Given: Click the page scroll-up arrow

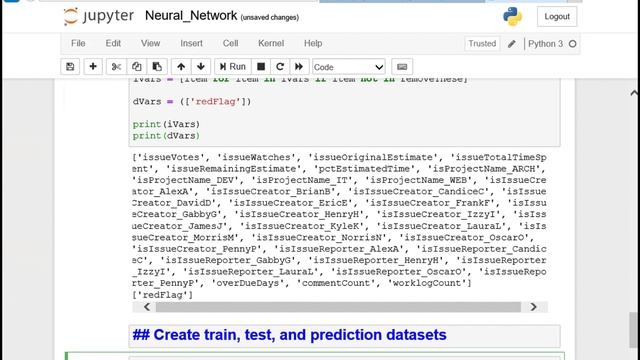Looking at the screenshot, I should pos(634,93).
